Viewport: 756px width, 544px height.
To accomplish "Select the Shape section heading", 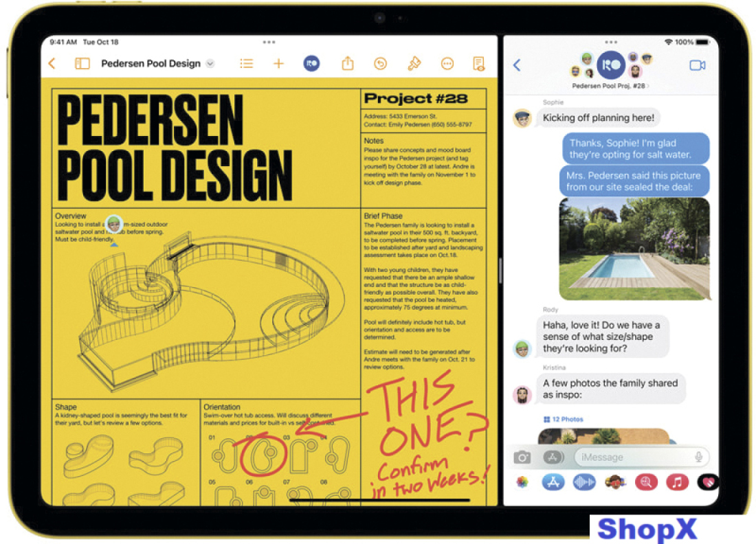I will (x=65, y=407).
